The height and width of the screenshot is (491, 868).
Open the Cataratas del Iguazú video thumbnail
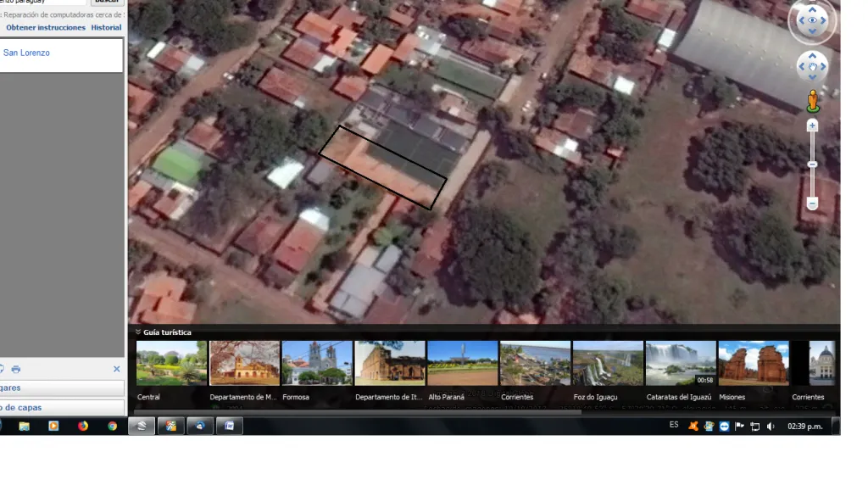click(681, 363)
